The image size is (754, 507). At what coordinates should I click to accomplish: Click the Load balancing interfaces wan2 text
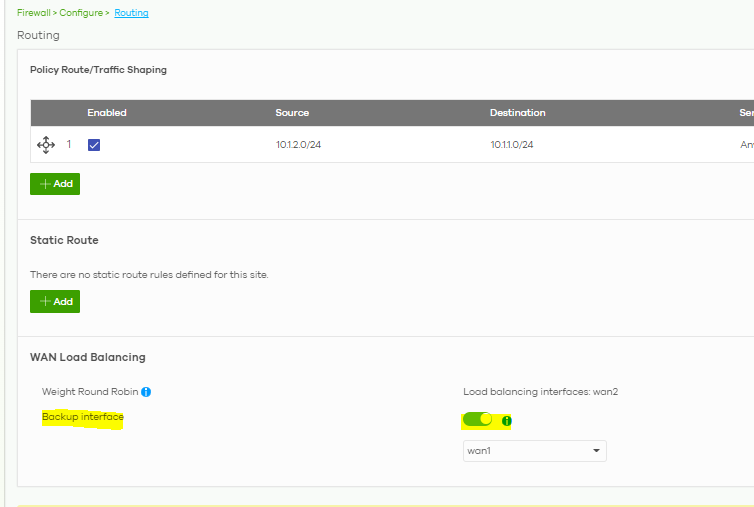pyautogui.click(x=540, y=392)
